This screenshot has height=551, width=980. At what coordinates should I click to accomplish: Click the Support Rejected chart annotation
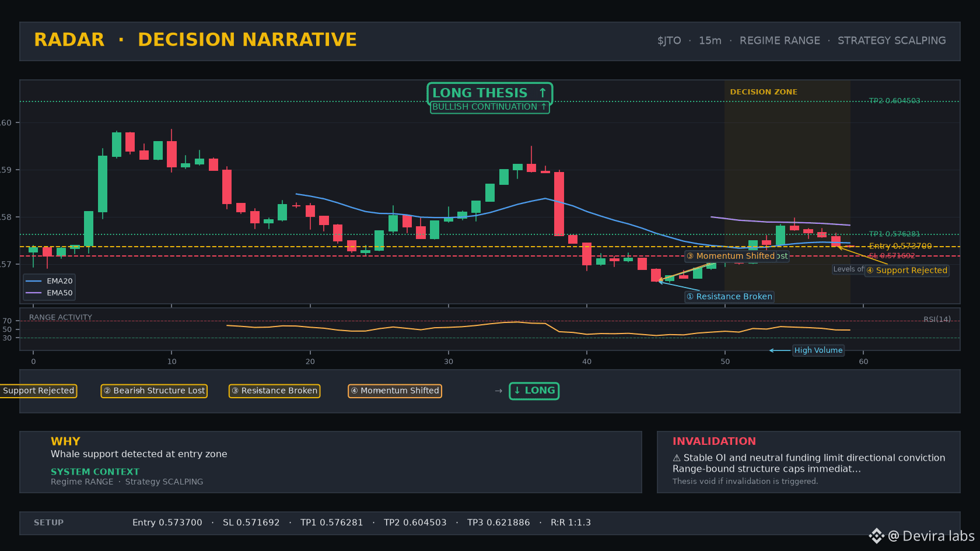907,271
